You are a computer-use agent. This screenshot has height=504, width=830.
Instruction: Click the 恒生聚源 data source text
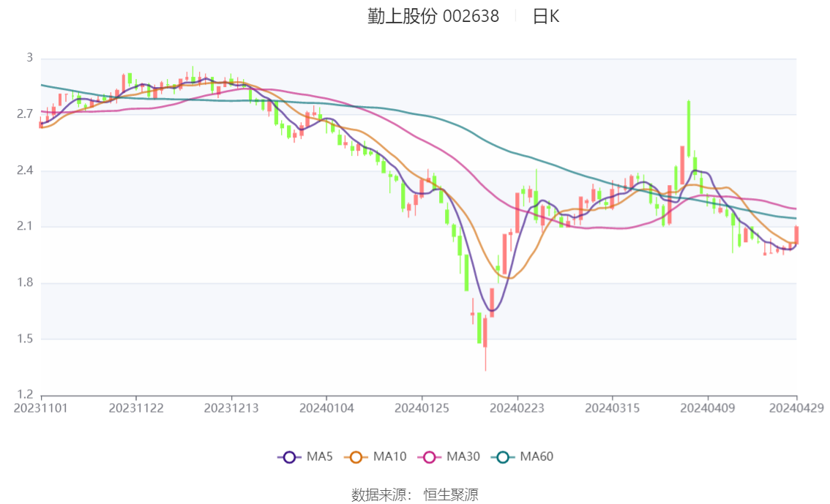coord(451,495)
